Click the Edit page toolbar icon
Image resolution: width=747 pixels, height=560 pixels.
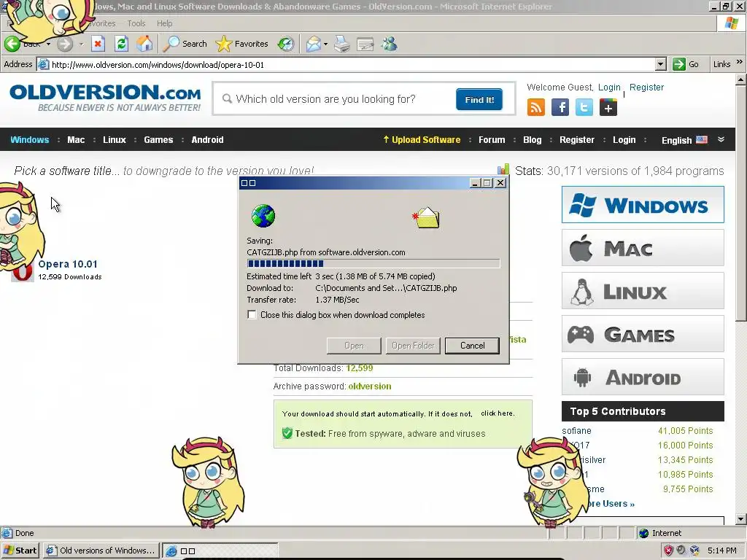[x=365, y=44]
